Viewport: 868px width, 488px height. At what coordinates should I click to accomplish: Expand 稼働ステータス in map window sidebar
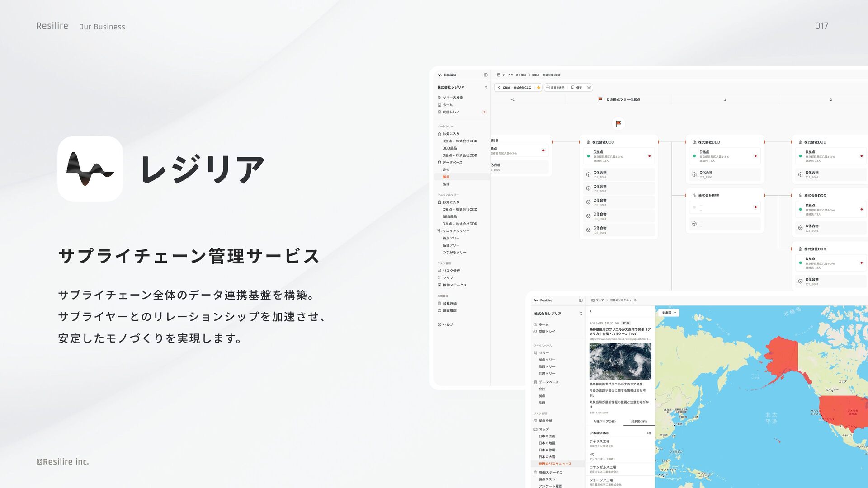point(548,473)
